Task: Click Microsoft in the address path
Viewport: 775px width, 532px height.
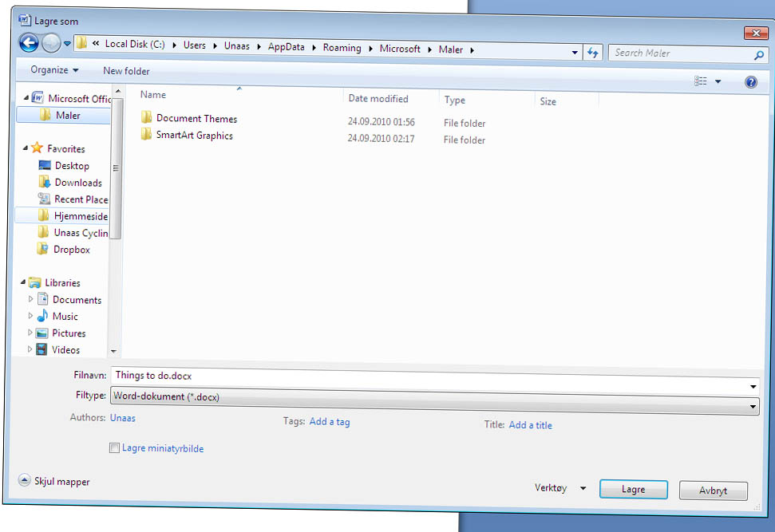Action: 400,49
